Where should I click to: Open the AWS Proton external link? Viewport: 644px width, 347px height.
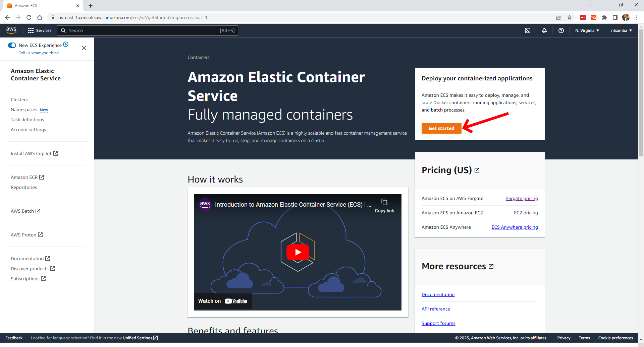coord(27,235)
